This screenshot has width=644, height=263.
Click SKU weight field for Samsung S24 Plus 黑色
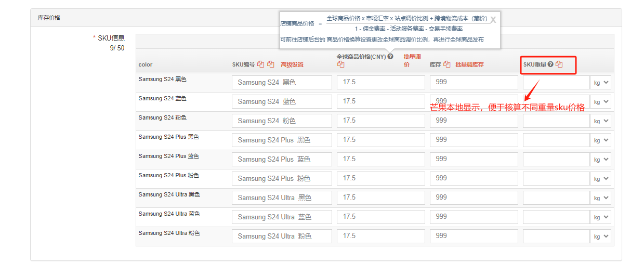pyautogui.click(x=557, y=140)
